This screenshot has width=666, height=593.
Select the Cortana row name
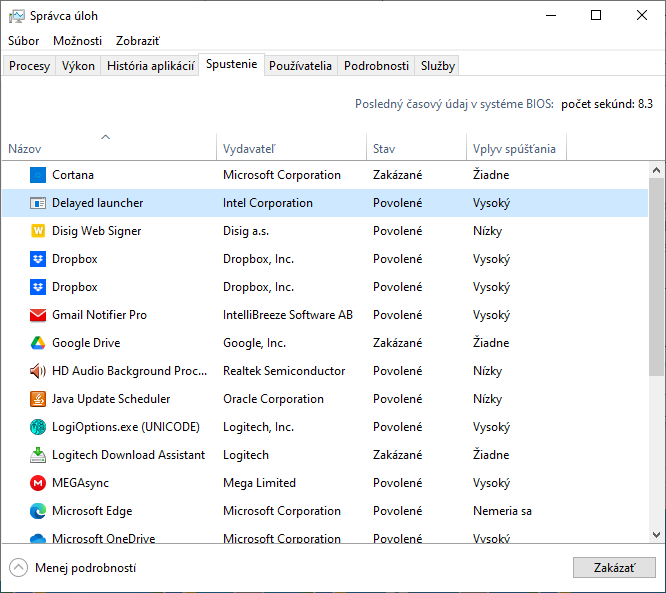73,175
